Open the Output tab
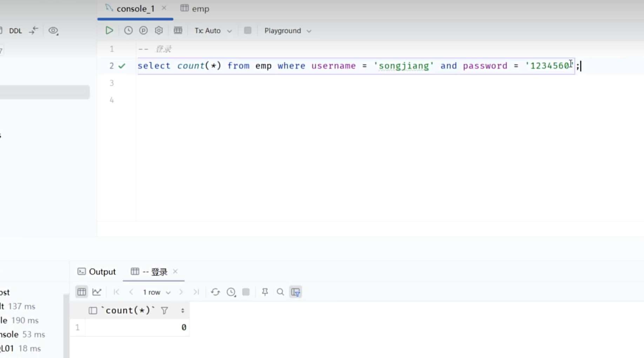Image resolution: width=644 pixels, height=358 pixels. [x=97, y=272]
